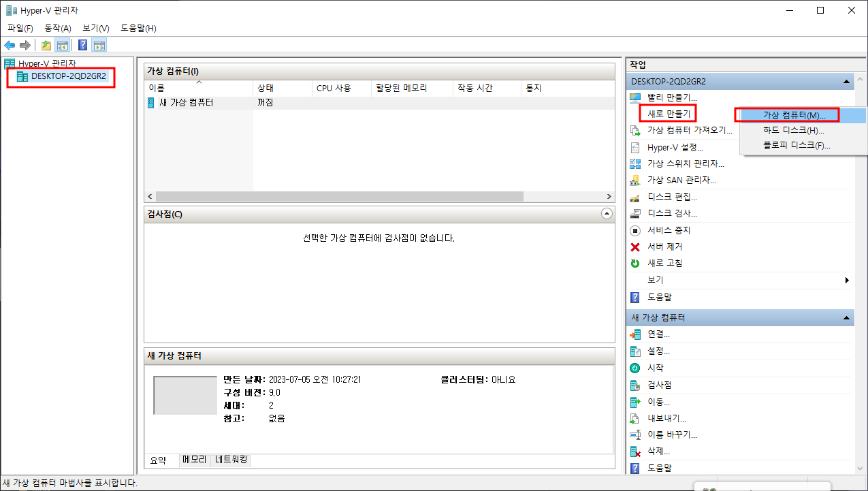Click 서버 제거 with red X icon

coord(664,247)
